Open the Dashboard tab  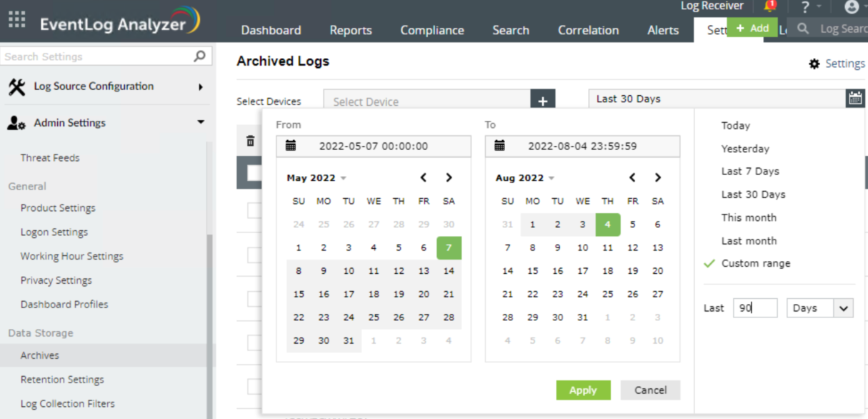tap(271, 30)
